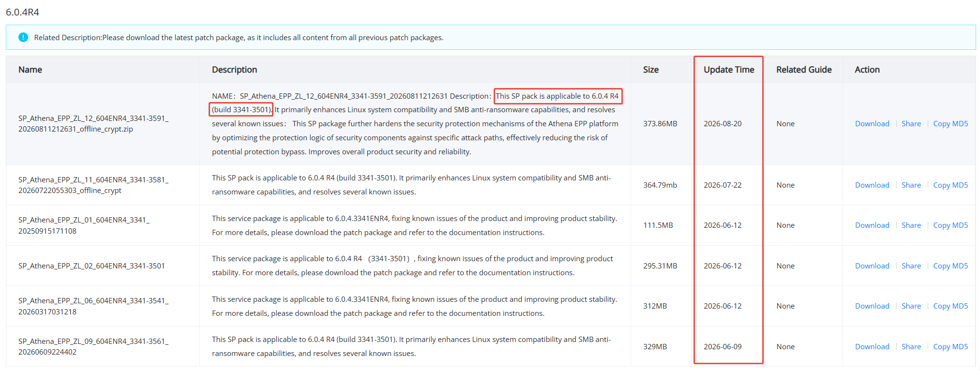
Task: Click the ZL_02 package description text
Action: [412, 266]
